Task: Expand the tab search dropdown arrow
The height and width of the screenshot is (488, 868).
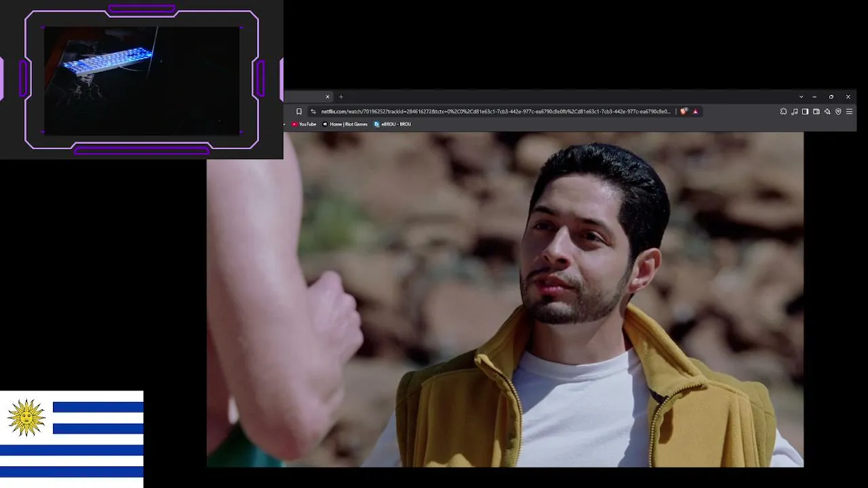Action: pyautogui.click(x=801, y=97)
